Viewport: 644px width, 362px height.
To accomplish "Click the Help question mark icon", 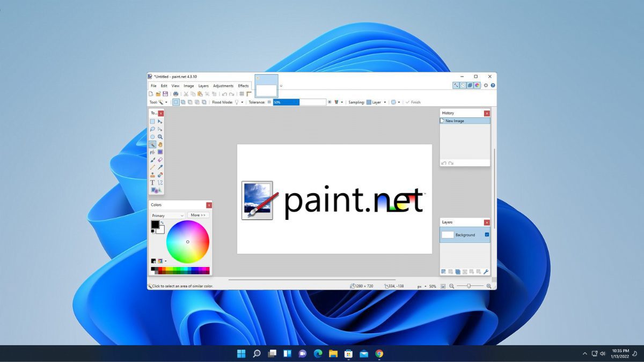I will pyautogui.click(x=493, y=85).
